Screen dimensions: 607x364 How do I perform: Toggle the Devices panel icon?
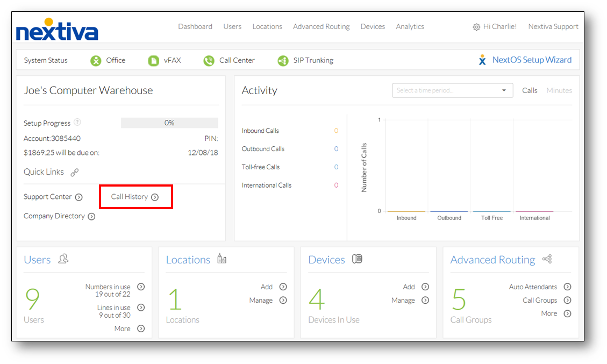point(356,259)
